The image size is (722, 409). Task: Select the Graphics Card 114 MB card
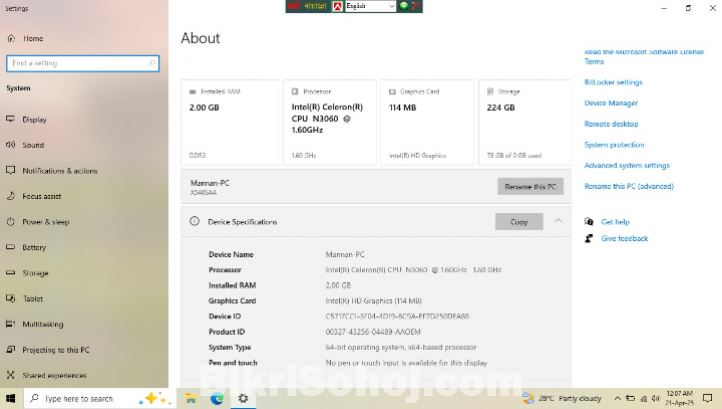coord(427,123)
